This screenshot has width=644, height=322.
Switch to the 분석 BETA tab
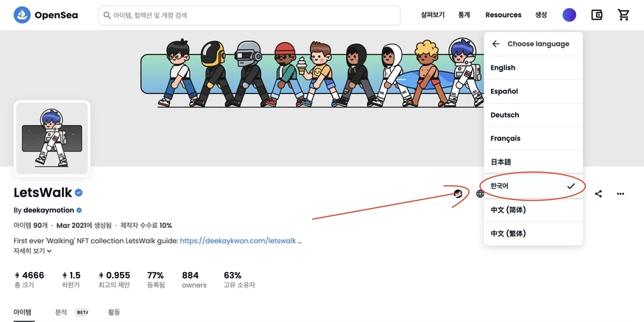[72, 312]
